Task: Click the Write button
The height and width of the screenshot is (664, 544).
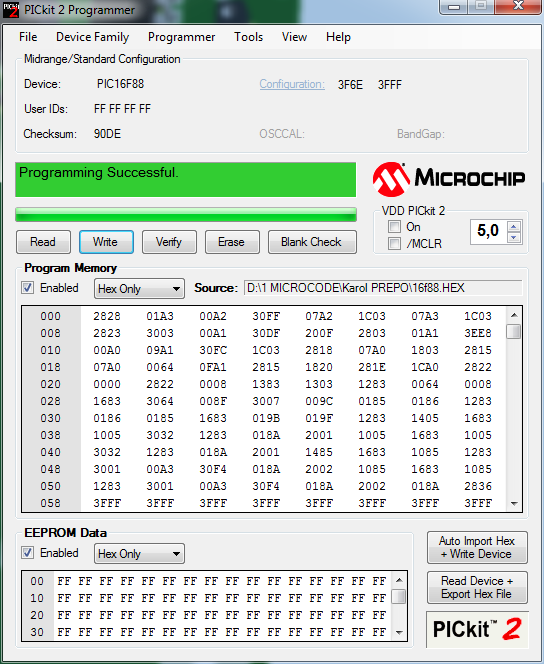Action: pos(106,242)
